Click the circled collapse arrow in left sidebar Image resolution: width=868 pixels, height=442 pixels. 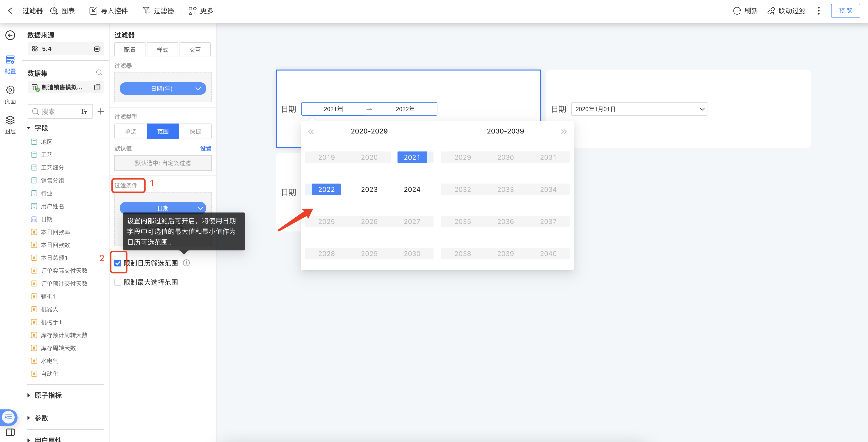(10, 35)
